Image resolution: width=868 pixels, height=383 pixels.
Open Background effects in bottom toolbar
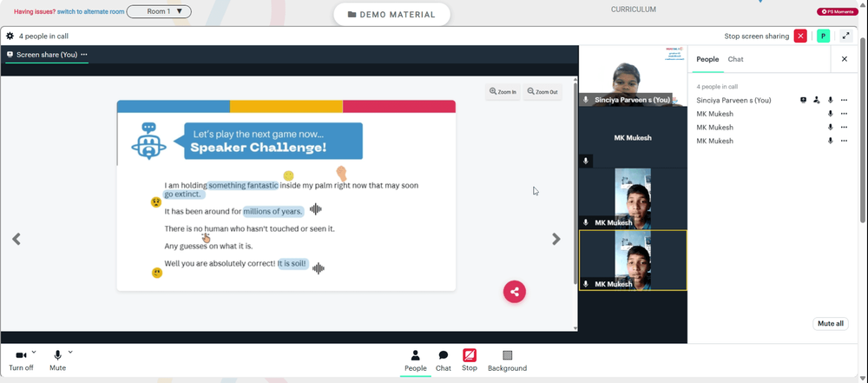(x=507, y=360)
